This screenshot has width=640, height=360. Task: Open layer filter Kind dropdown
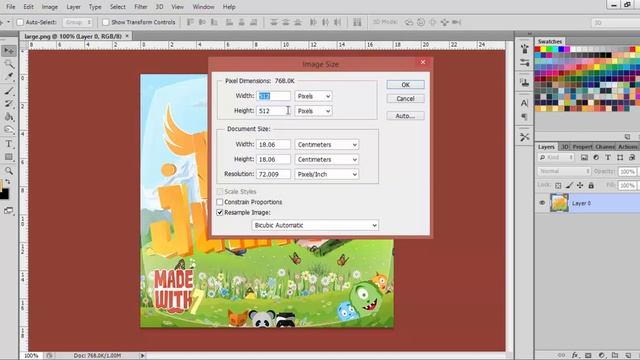click(x=556, y=158)
